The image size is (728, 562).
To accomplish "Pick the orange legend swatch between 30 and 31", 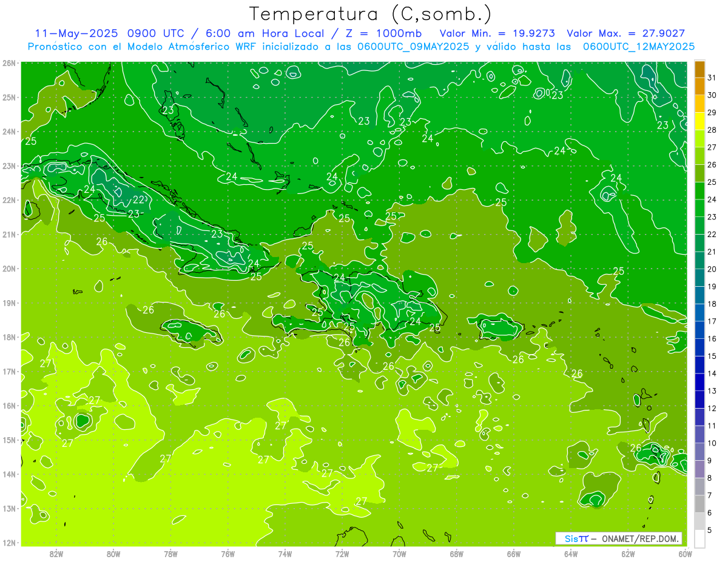I will (699, 87).
